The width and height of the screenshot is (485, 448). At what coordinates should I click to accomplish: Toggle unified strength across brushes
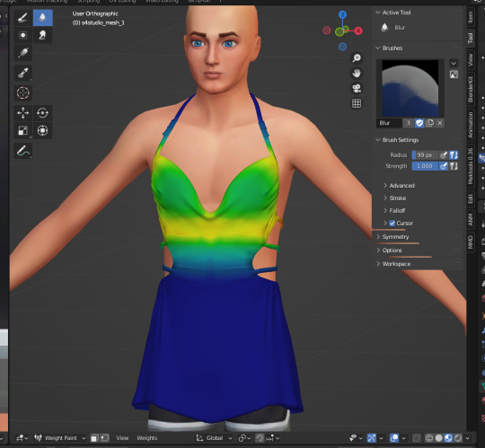[454, 166]
